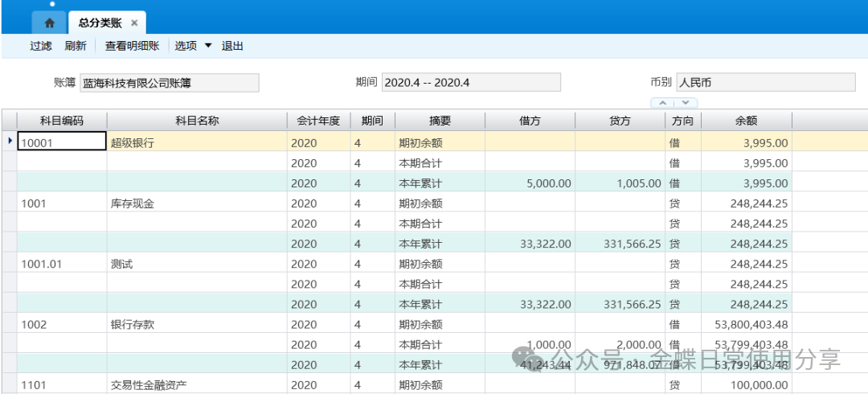Expand the 选项 dropdown arrow
Screen dimensions: 868x394
pos(208,46)
